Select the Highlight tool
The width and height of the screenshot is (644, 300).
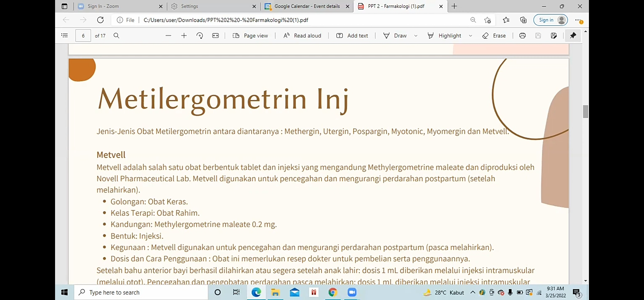(444, 36)
